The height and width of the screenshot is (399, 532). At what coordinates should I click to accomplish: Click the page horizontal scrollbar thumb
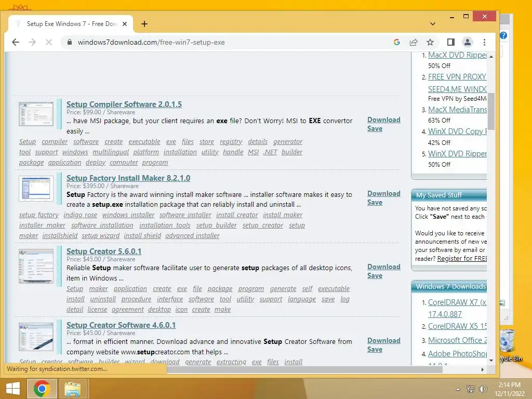304,369
